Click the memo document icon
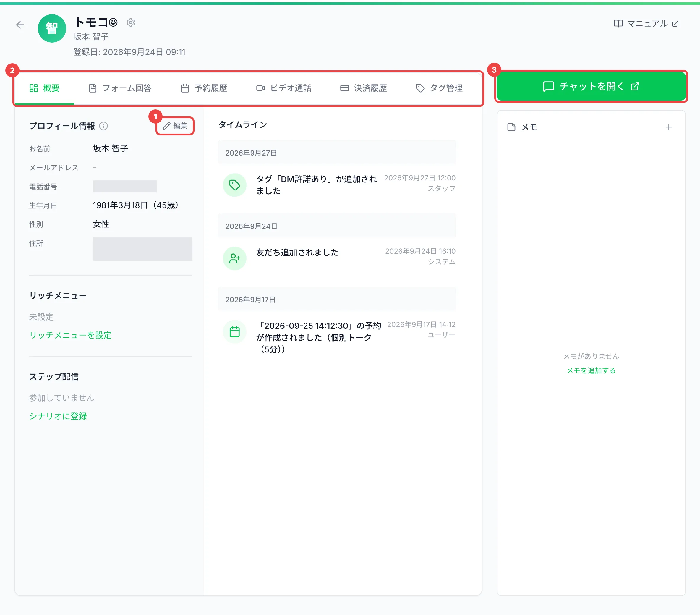The width and height of the screenshot is (700, 615). pyautogui.click(x=511, y=127)
